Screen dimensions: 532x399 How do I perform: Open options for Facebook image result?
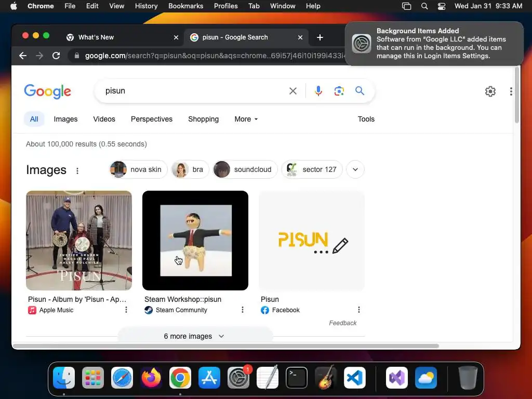[x=359, y=310]
